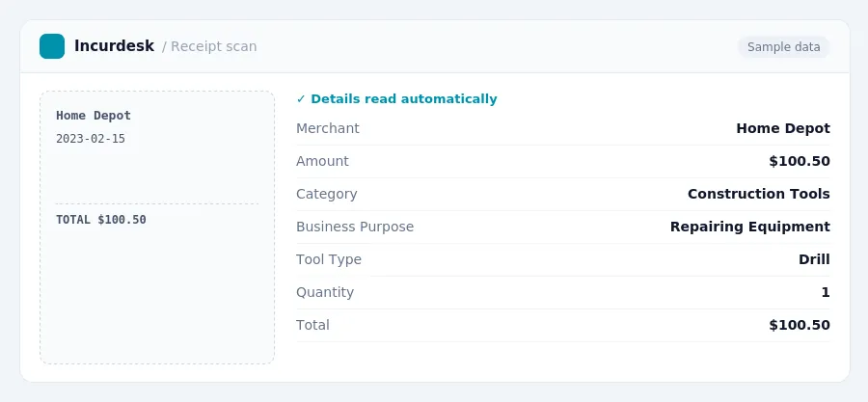This screenshot has height=402, width=868.
Task: Click the Sample data badge
Action: coord(783,47)
